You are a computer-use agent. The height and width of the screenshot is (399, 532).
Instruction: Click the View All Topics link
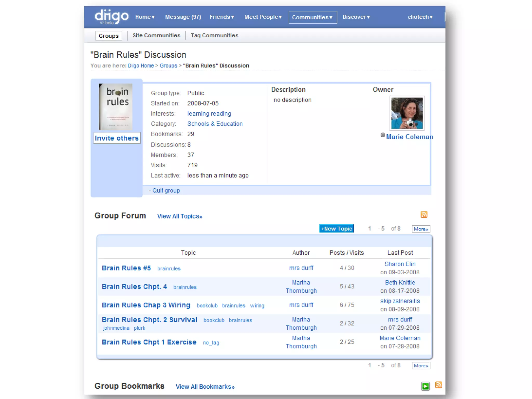[x=179, y=216]
